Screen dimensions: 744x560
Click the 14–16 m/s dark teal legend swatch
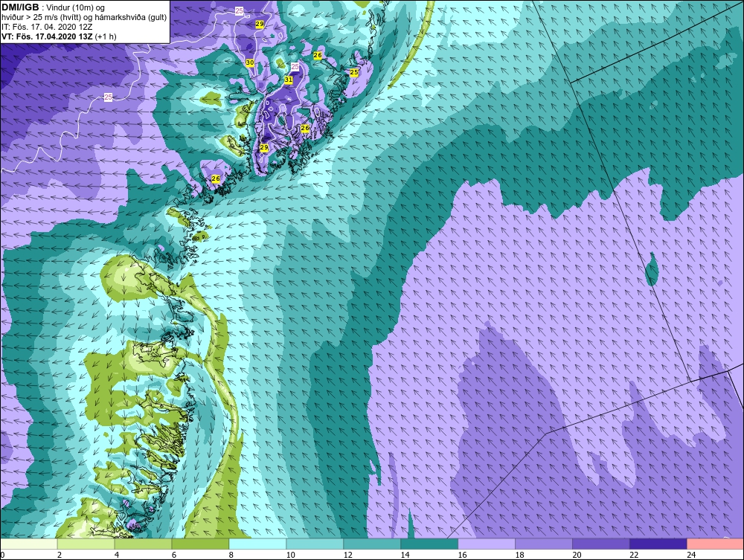pos(429,544)
